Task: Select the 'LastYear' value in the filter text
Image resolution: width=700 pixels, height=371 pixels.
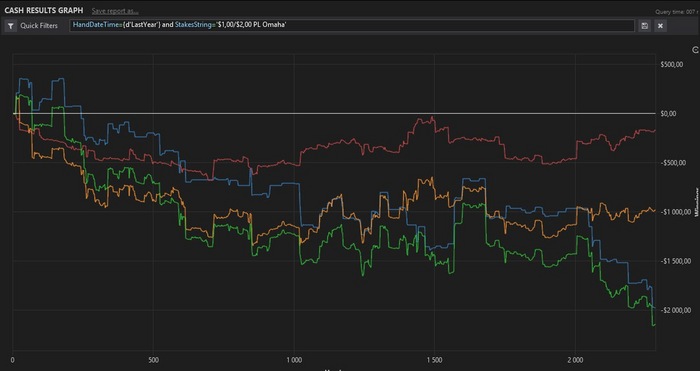Action: pyautogui.click(x=145, y=25)
